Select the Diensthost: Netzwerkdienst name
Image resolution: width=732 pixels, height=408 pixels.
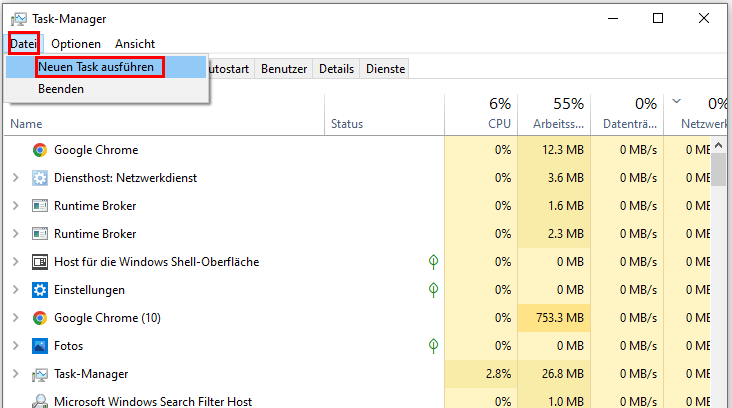126,178
